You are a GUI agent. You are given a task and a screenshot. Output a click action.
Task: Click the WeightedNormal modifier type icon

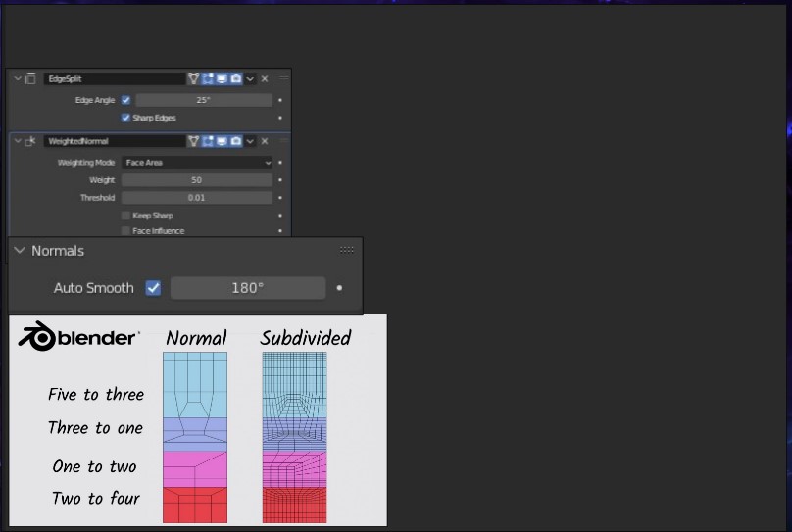[x=30, y=141]
